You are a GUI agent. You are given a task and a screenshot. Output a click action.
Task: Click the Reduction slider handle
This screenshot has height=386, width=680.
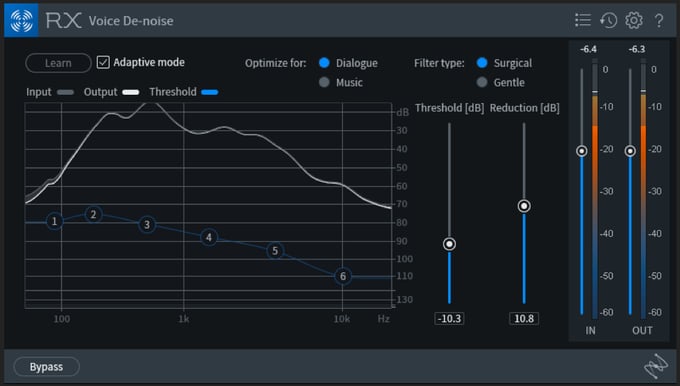click(524, 206)
